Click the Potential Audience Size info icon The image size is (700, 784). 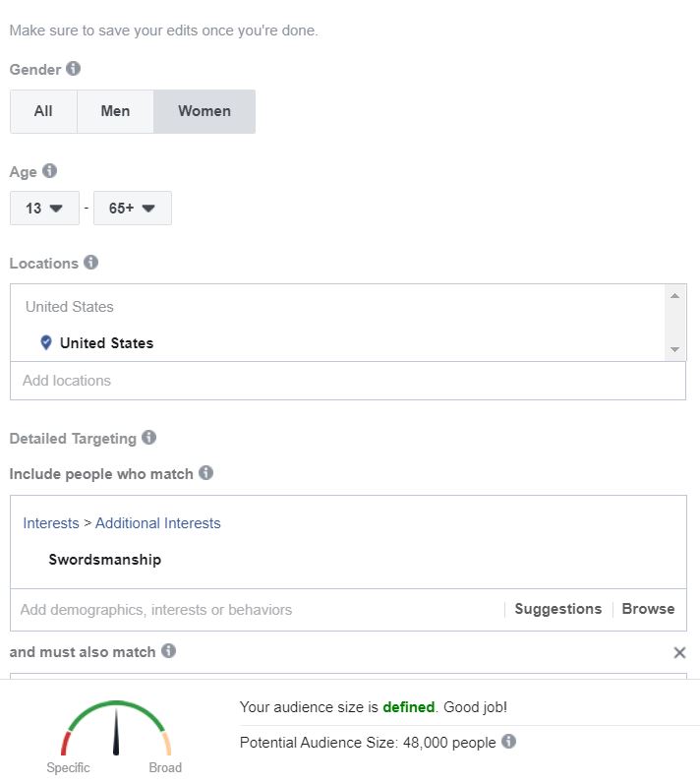click(x=508, y=742)
